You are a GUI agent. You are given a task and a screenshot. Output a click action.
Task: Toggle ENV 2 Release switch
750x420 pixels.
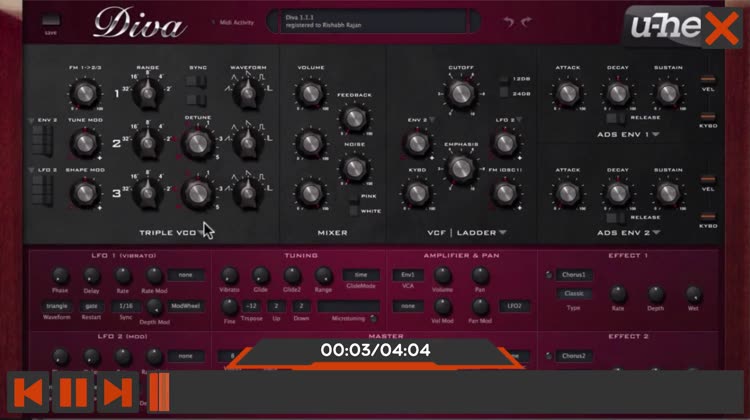pos(616,218)
